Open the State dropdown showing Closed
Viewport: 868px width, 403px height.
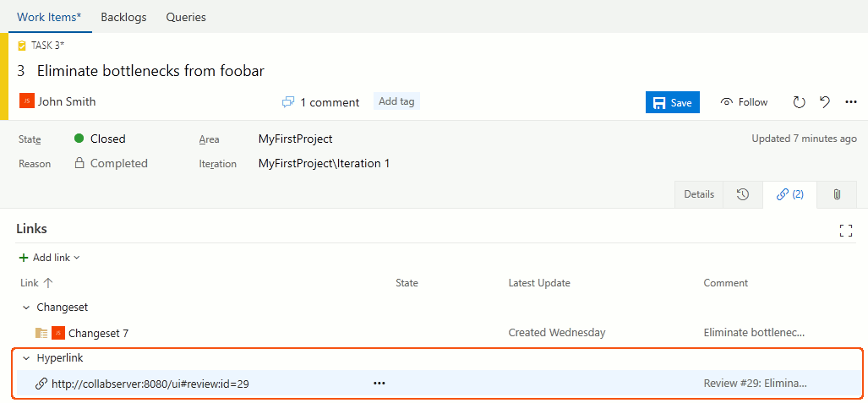point(107,139)
